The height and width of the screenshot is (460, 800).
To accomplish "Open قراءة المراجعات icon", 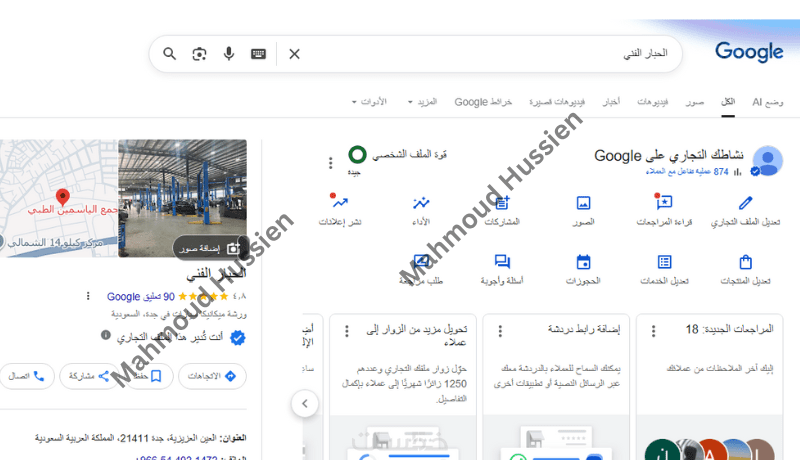I will pyautogui.click(x=664, y=202).
